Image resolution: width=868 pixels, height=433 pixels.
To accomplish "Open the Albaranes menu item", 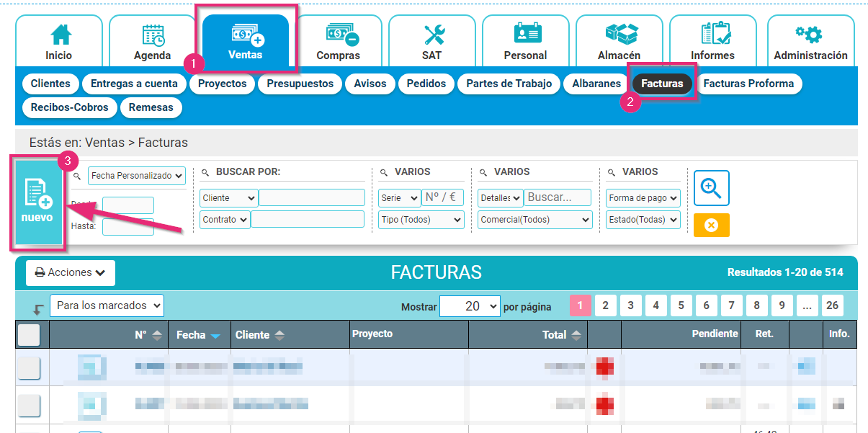I will pyautogui.click(x=596, y=84).
